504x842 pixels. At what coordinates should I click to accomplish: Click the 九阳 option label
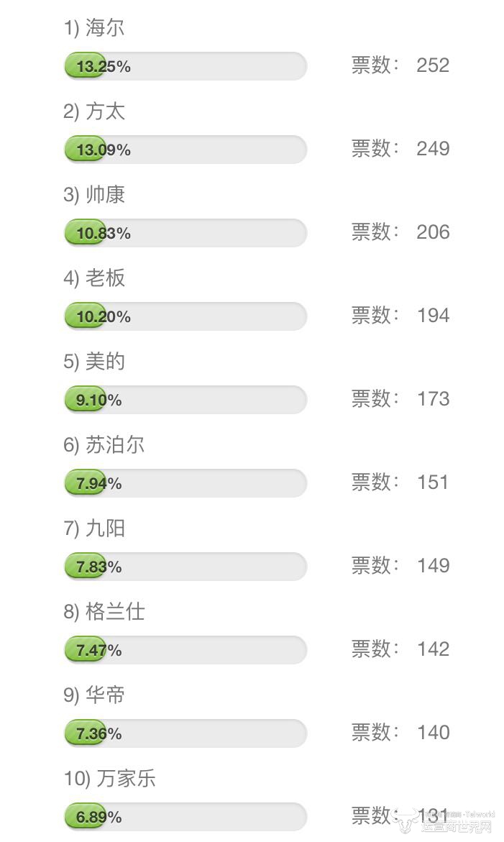click(x=104, y=528)
